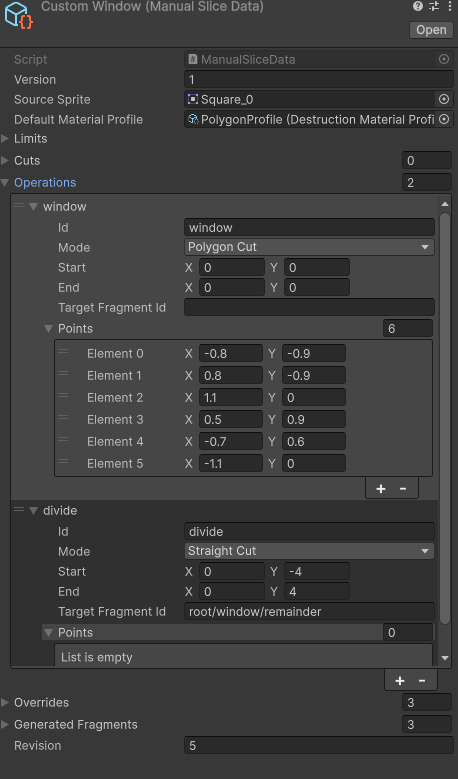Click divide Start Y field with -4
Image resolution: width=458 pixels, height=779 pixels.
pyautogui.click(x=317, y=571)
